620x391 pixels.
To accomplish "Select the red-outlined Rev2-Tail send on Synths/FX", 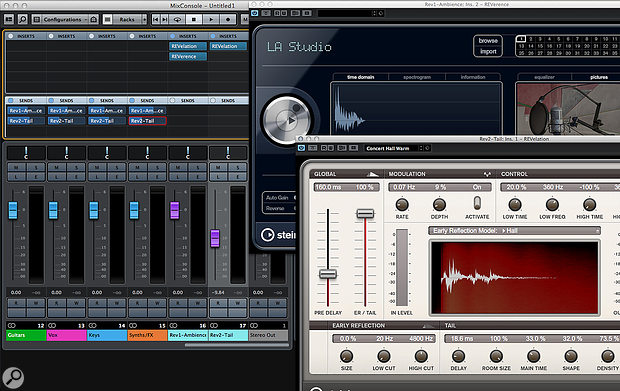I will coord(147,121).
